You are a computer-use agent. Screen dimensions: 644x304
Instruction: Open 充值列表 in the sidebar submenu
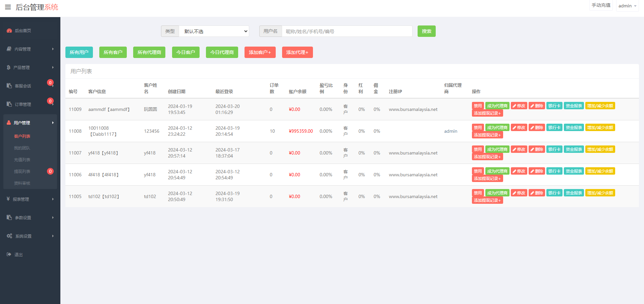[x=22, y=160]
